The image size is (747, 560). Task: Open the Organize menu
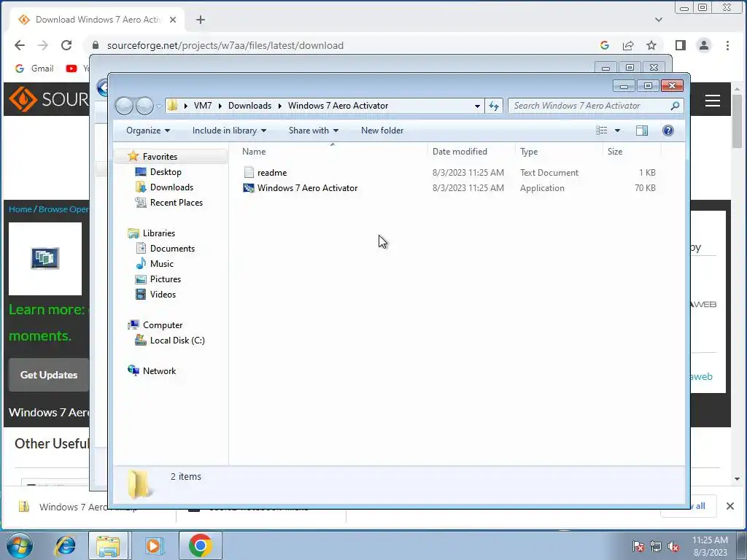[x=147, y=131]
